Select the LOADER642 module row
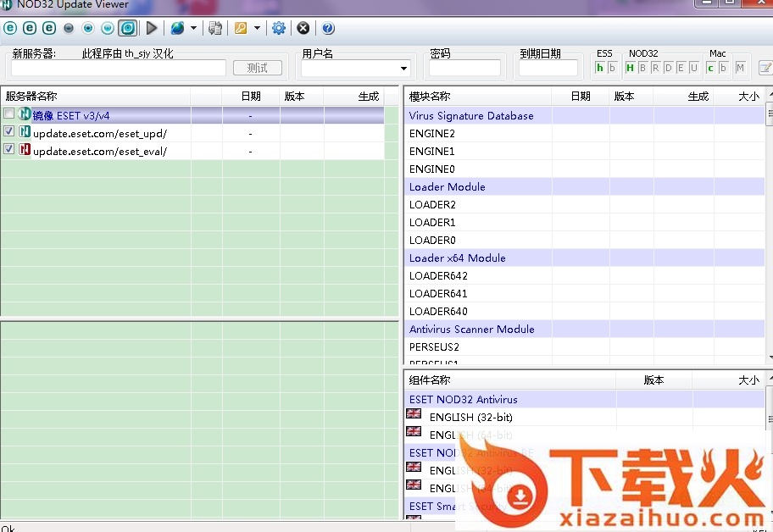The image size is (773, 532). 584,274
